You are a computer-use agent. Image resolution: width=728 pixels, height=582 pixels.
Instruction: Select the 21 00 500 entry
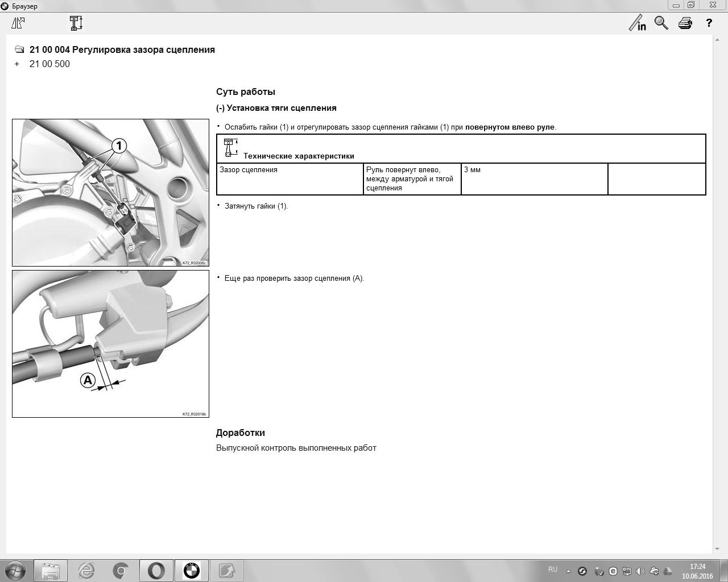click(x=49, y=64)
